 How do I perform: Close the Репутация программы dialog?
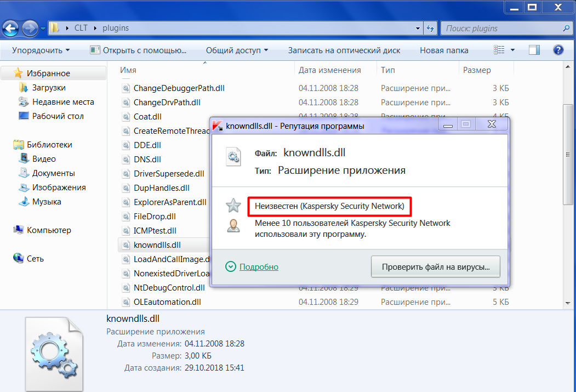coord(492,124)
